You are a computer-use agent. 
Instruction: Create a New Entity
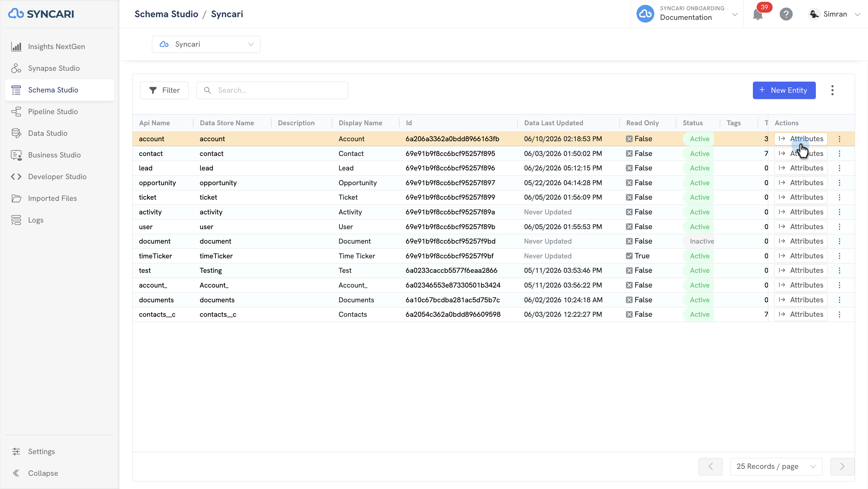784,90
